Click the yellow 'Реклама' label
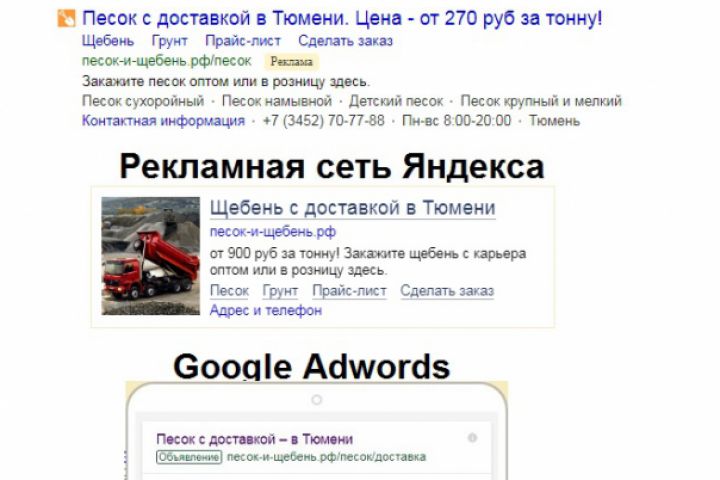This screenshot has height=480, width=720. [x=292, y=62]
